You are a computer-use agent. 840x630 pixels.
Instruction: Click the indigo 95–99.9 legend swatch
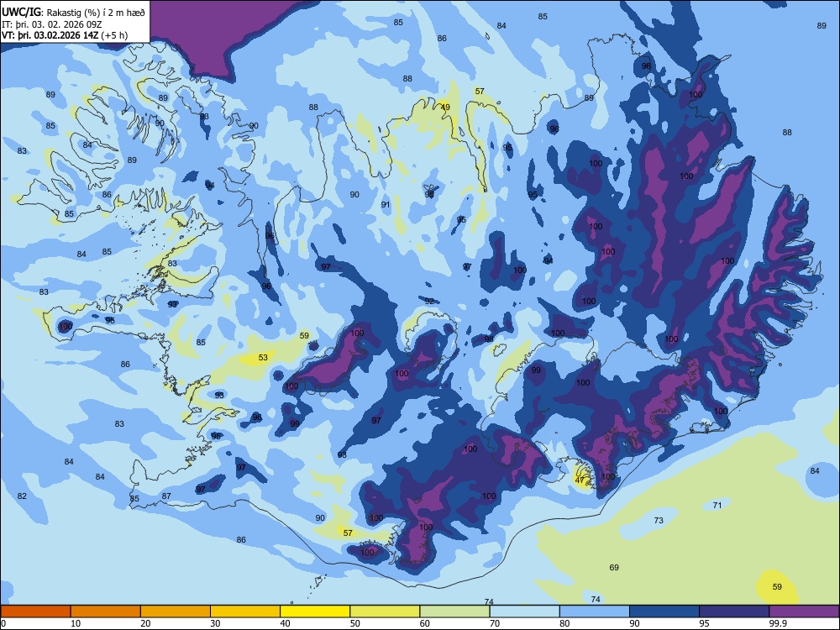(734, 612)
